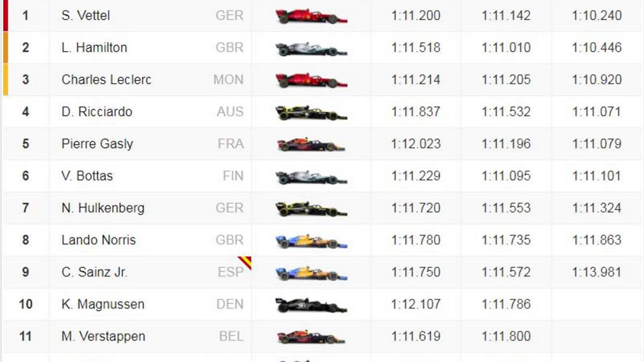The height and width of the screenshot is (362, 644).
Task: Click the red position-one color bar
Action: click(x=5, y=16)
